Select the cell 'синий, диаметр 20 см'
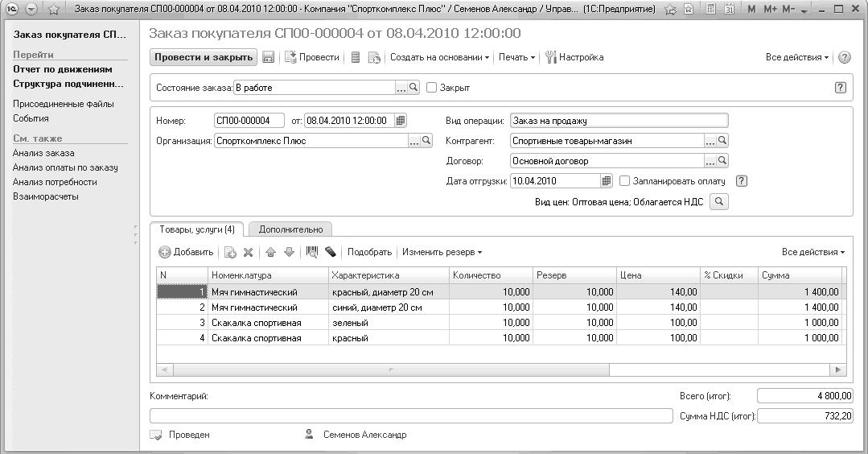Screen dimensions: 868x454 coord(389,307)
